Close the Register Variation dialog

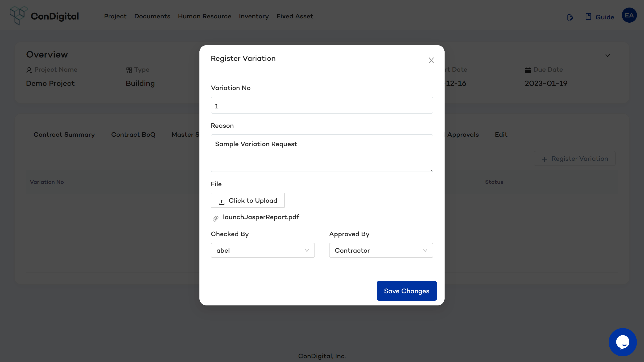[x=431, y=60]
